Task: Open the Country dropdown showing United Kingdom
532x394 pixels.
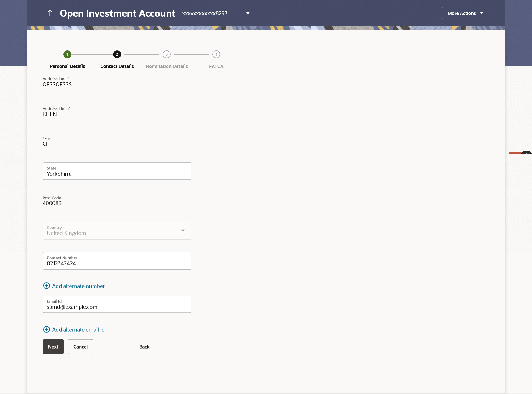Action: click(x=117, y=230)
